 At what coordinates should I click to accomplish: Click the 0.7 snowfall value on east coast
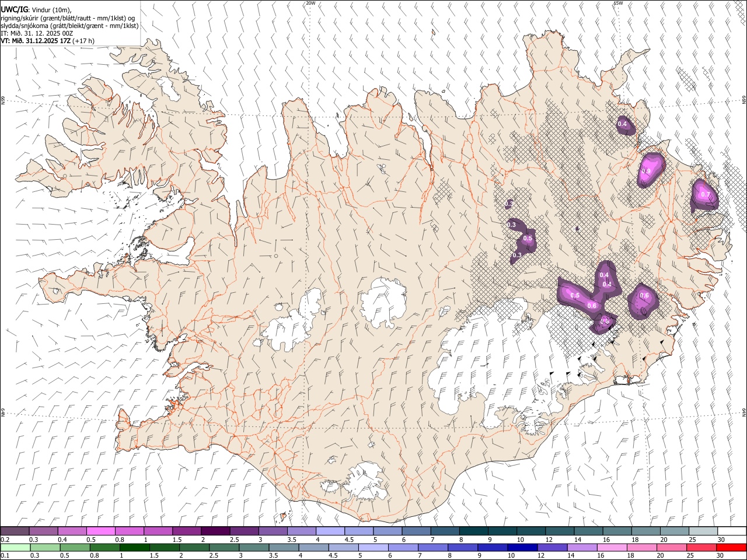click(x=705, y=195)
